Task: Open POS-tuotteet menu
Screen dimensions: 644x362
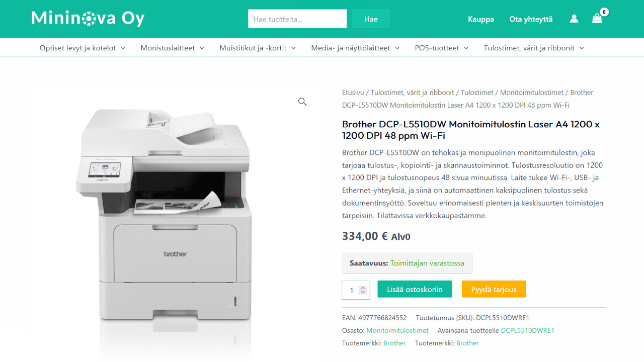Action: click(442, 48)
